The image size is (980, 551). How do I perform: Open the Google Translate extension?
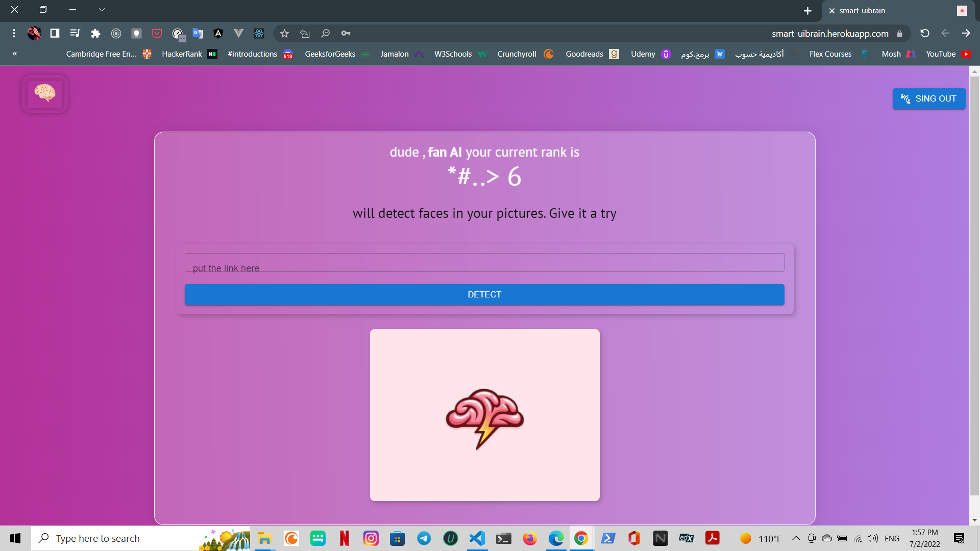click(x=198, y=33)
